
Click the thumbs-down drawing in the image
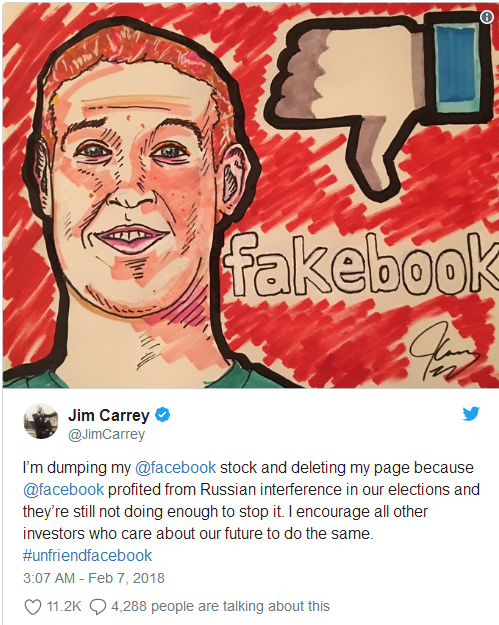[x=379, y=104]
